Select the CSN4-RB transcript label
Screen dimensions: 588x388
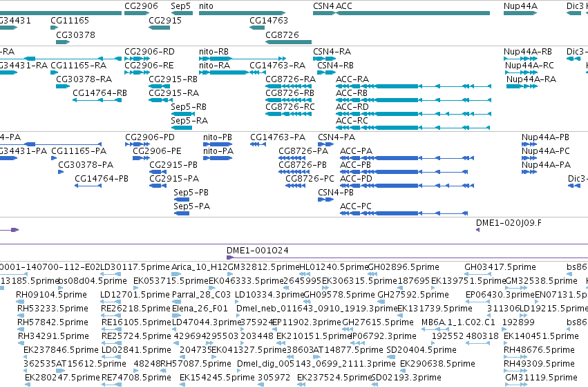[335, 65]
